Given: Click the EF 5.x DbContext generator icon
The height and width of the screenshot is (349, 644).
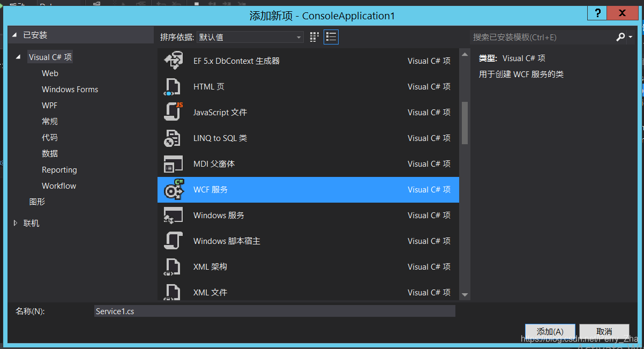Looking at the screenshot, I should click(173, 61).
